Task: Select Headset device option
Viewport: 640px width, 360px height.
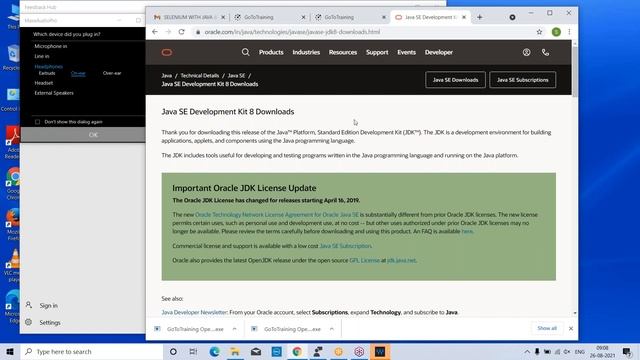Action: (x=44, y=83)
